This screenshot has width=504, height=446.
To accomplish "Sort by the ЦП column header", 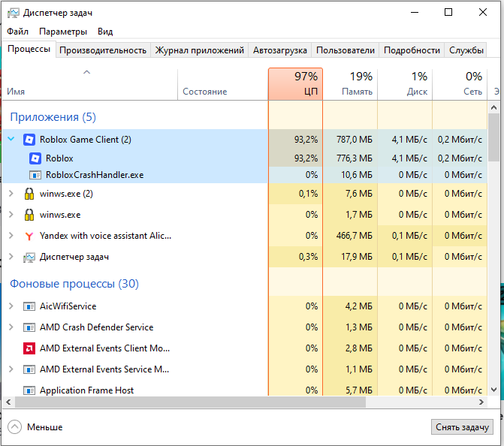I will 295,84.
